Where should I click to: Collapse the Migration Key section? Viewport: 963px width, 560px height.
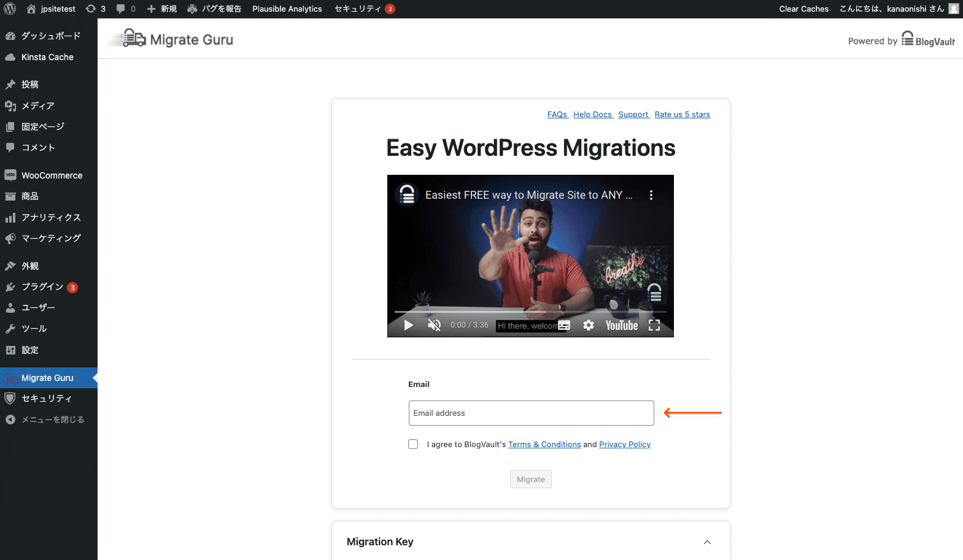[707, 542]
